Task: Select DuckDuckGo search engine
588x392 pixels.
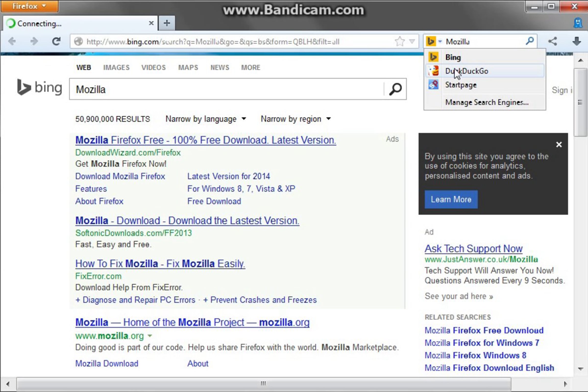Action: click(x=485, y=71)
